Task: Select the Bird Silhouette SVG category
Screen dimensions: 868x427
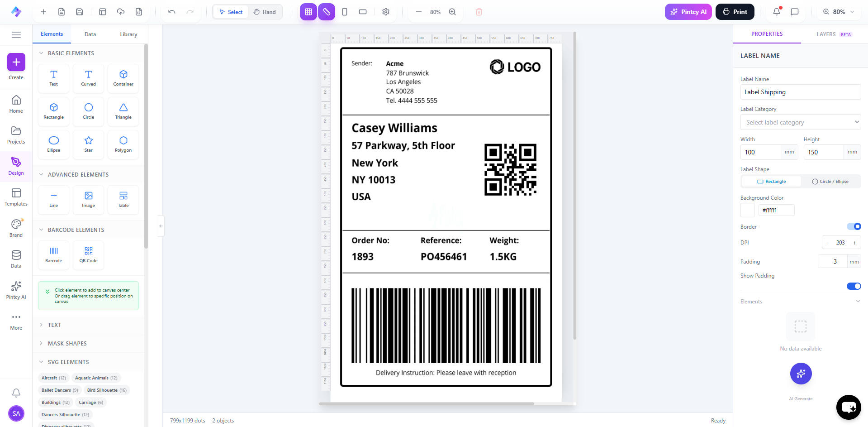Action: pyautogui.click(x=107, y=390)
